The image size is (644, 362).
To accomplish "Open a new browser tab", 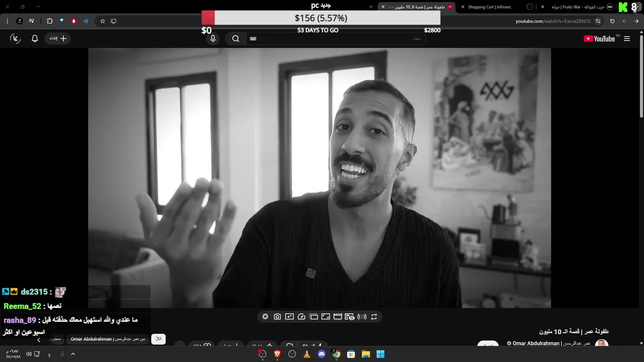I will click(371, 7).
